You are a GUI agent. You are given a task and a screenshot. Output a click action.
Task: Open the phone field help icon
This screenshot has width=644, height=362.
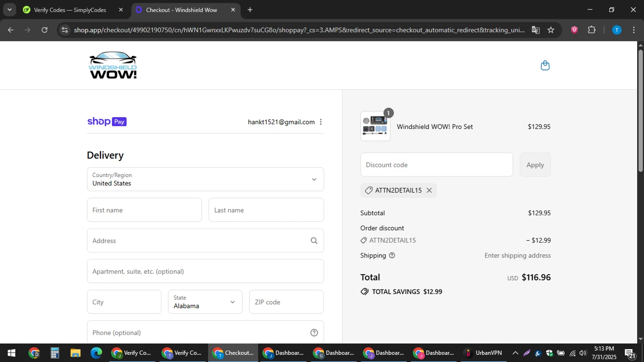point(314,333)
